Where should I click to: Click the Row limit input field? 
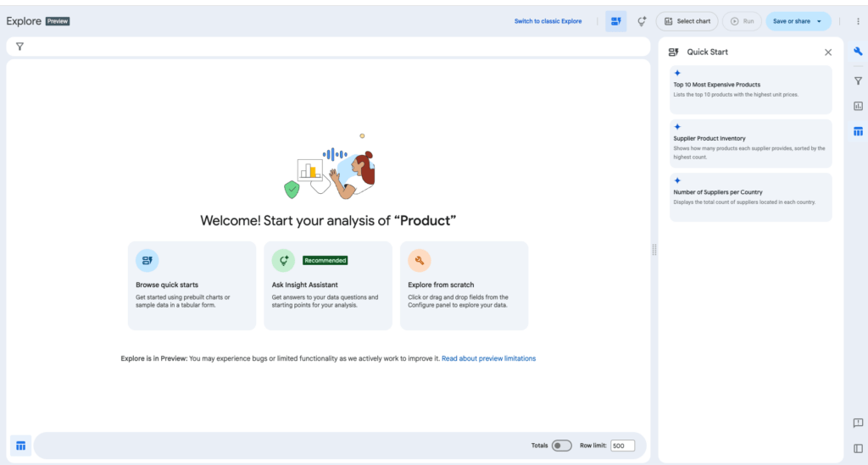622,446
